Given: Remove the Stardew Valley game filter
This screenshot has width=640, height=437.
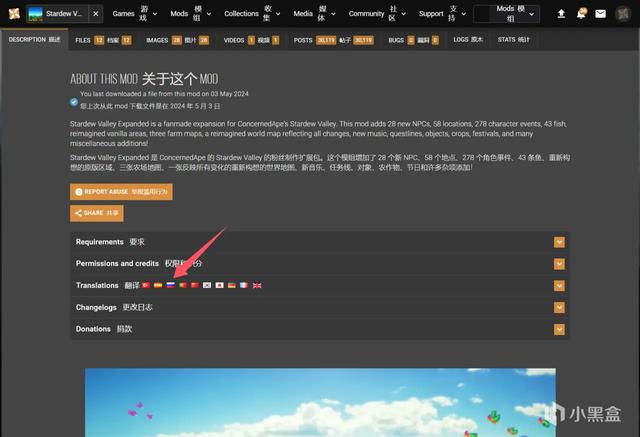Looking at the screenshot, I should (x=96, y=13).
